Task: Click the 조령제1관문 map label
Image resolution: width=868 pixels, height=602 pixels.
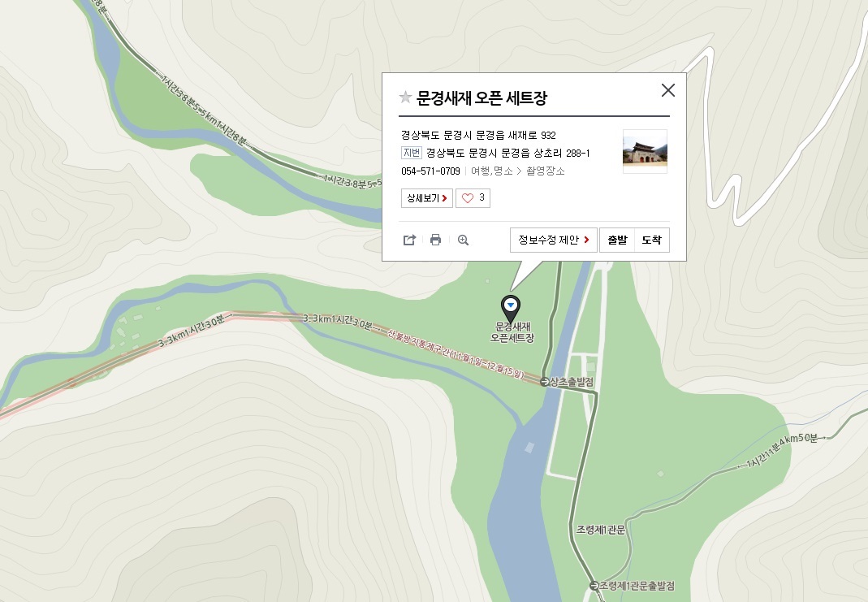Action: 601,530
